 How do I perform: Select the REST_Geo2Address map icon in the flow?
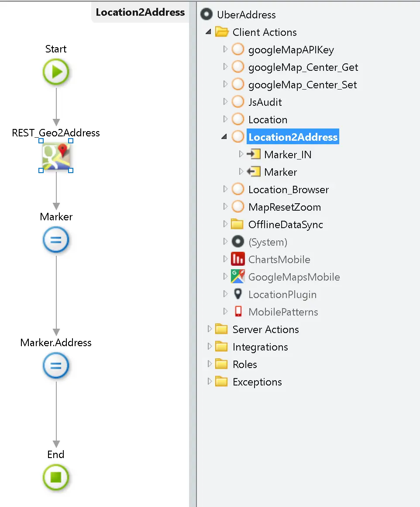[x=56, y=156]
